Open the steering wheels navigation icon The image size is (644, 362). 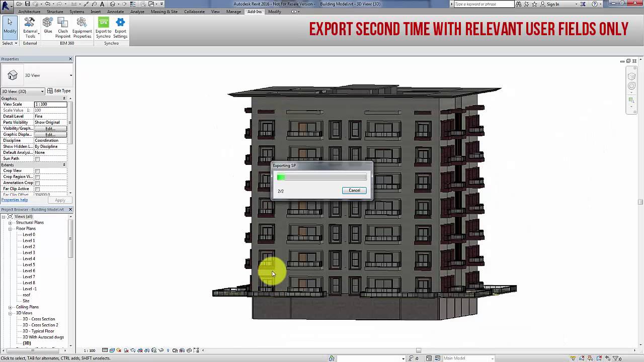pyautogui.click(x=631, y=86)
